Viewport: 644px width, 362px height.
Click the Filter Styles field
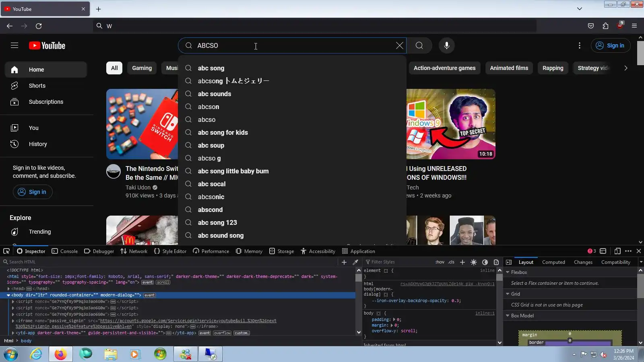point(398,262)
